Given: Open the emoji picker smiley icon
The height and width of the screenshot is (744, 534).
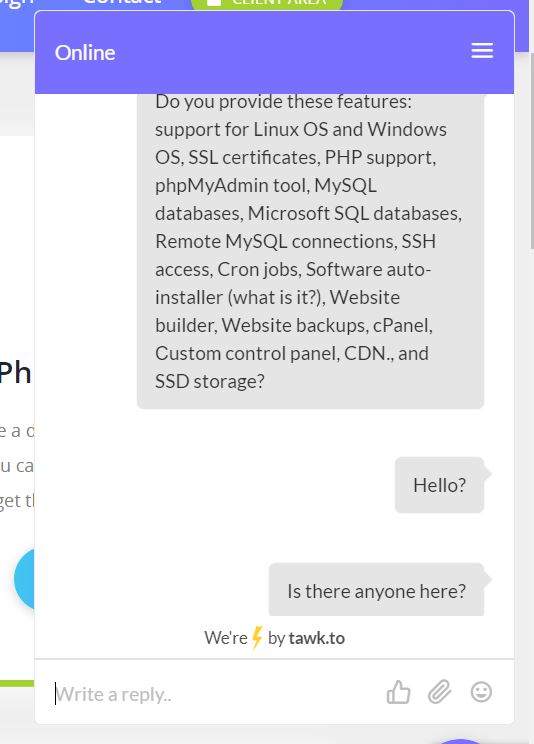Looking at the screenshot, I should tap(481, 691).
